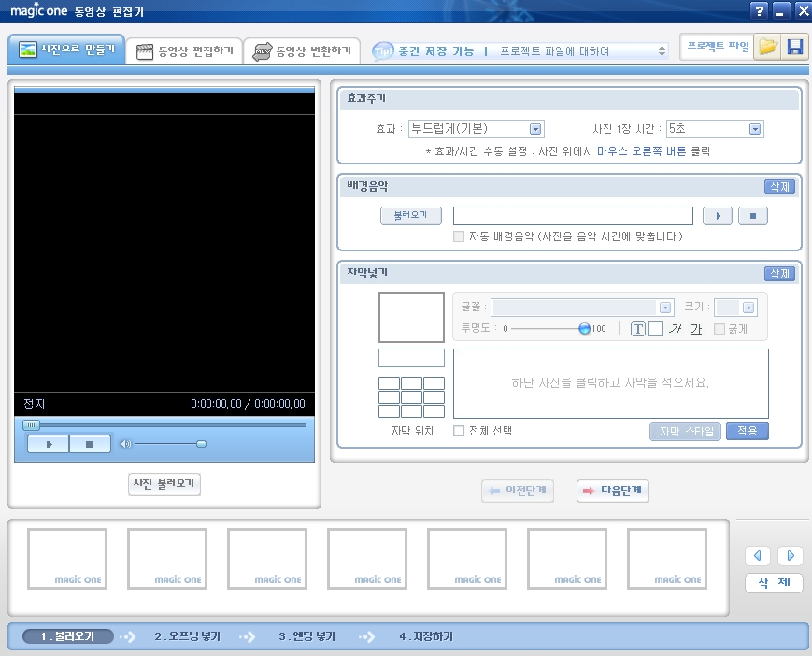Select bottom-center subtitle position cell
Image resolution: width=812 pixels, height=656 pixels.
click(411, 410)
